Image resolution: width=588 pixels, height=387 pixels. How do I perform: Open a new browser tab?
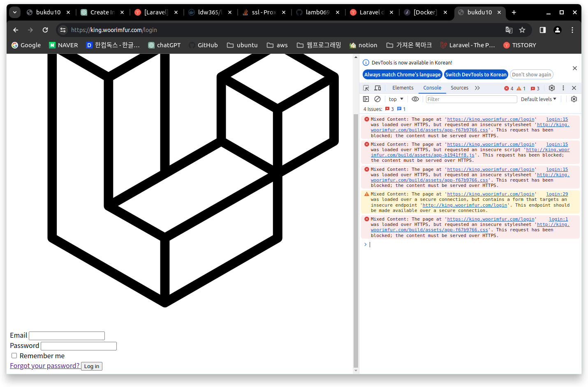(x=514, y=12)
